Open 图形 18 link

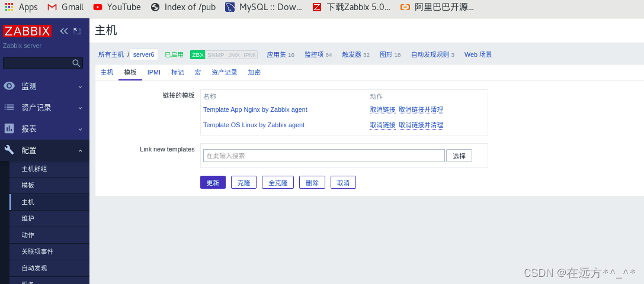390,54
